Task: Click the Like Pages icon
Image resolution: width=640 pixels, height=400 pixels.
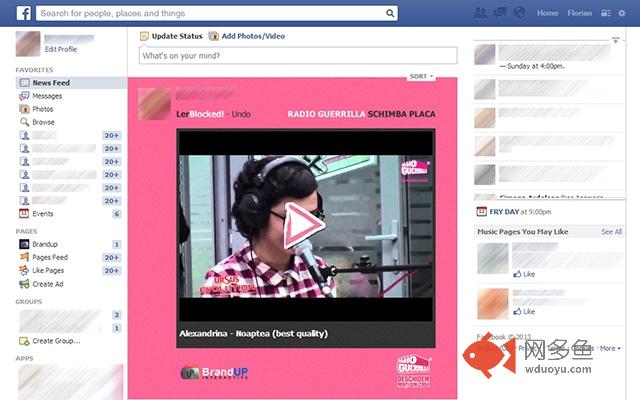Action: click(24, 270)
